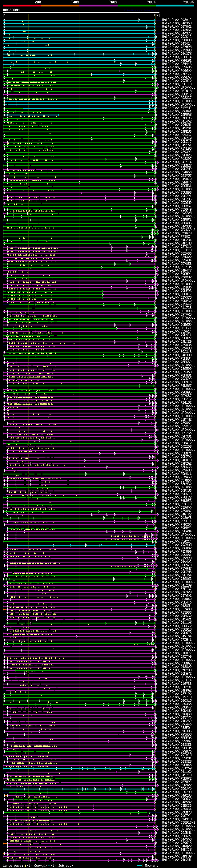Click the green ~80% identity legend bar
Viewport: 197px width, 868px height.
(137, 6)
